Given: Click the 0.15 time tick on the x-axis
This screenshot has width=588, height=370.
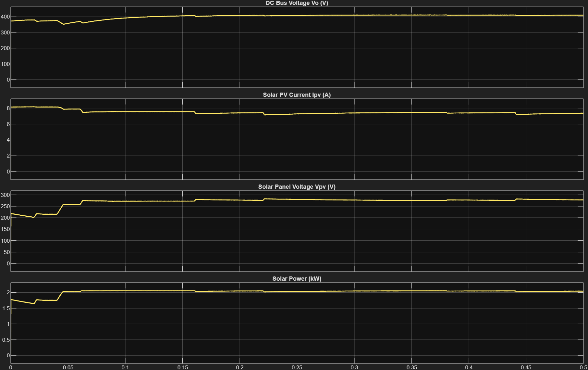Looking at the screenshot, I should point(182,367).
